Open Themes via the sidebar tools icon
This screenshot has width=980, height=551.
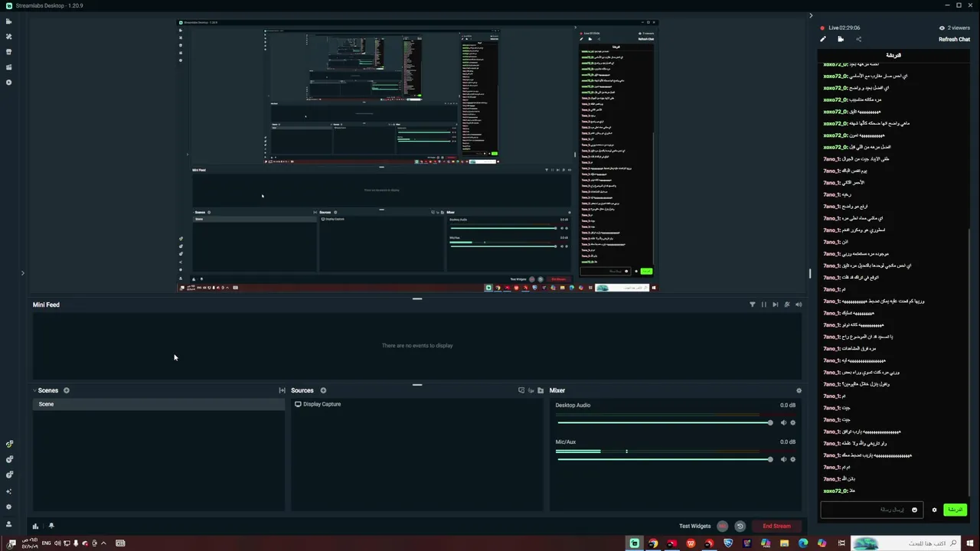[x=9, y=36]
